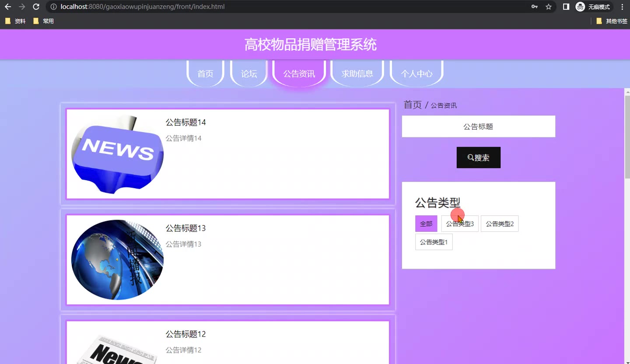Open the 求助信息 navigation tab

[357, 73]
